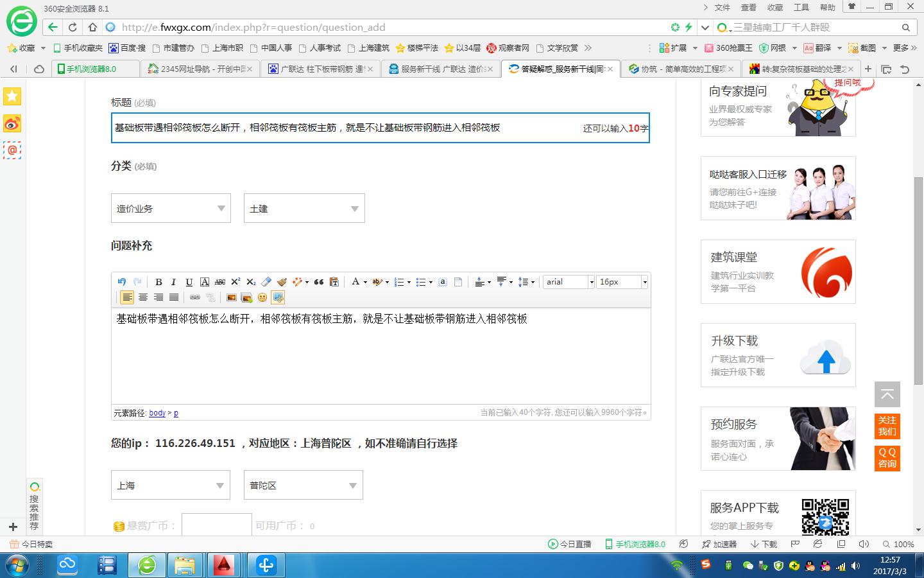Align the text right
Viewport: 924px width, 578px height.
pyautogui.click(x=158, y=297)
